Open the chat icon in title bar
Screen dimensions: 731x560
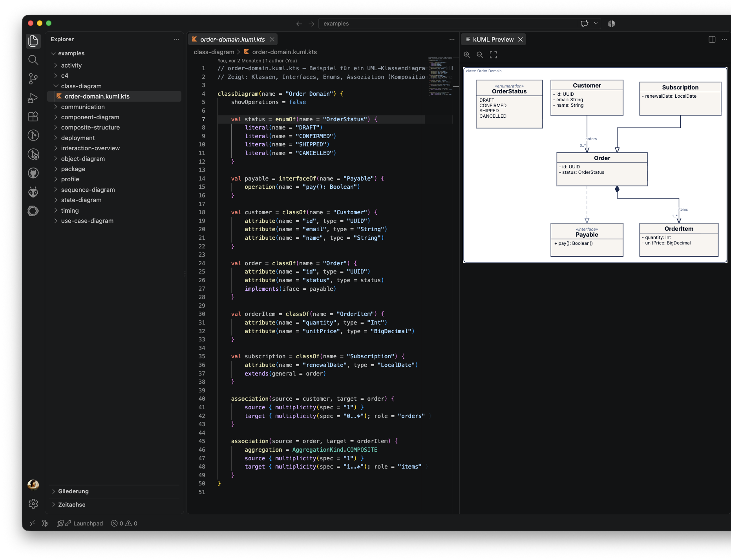[585, 24]
